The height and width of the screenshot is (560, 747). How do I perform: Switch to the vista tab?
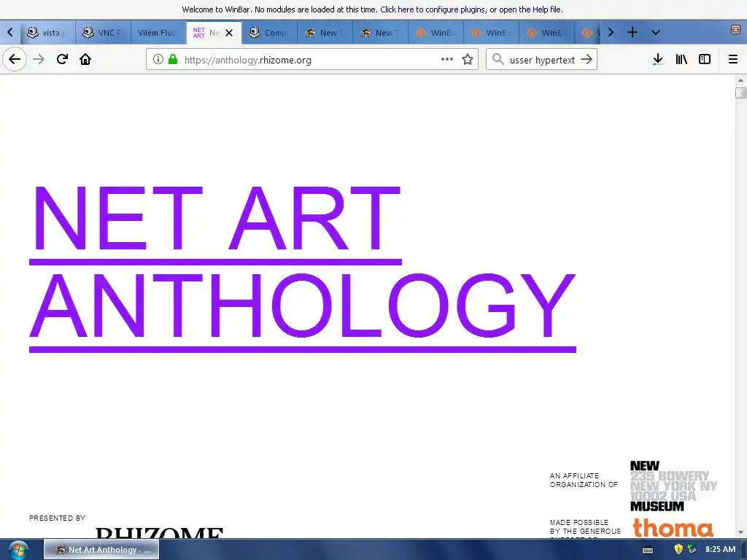pyautogui.click(x=47, y=32)
